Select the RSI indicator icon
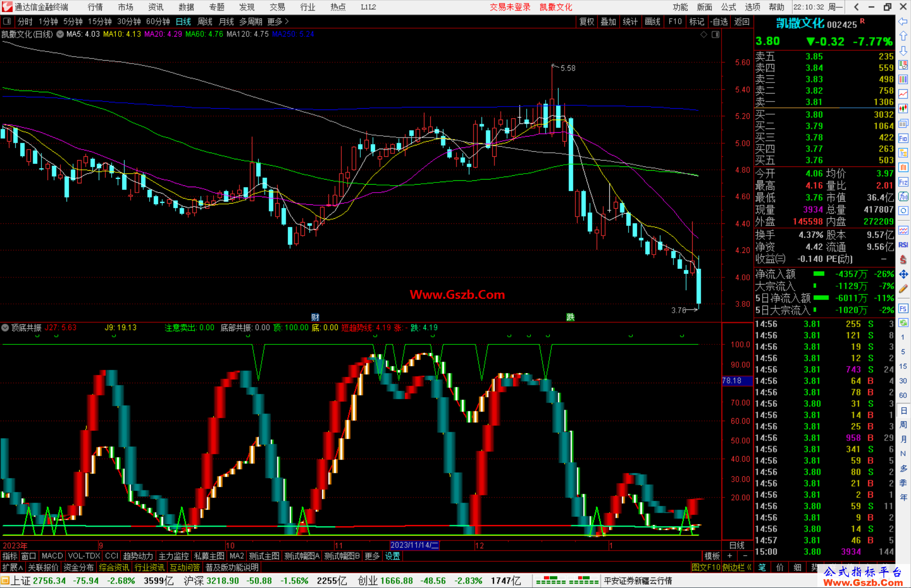Screen dimensions: 911x588 (903, 245)
